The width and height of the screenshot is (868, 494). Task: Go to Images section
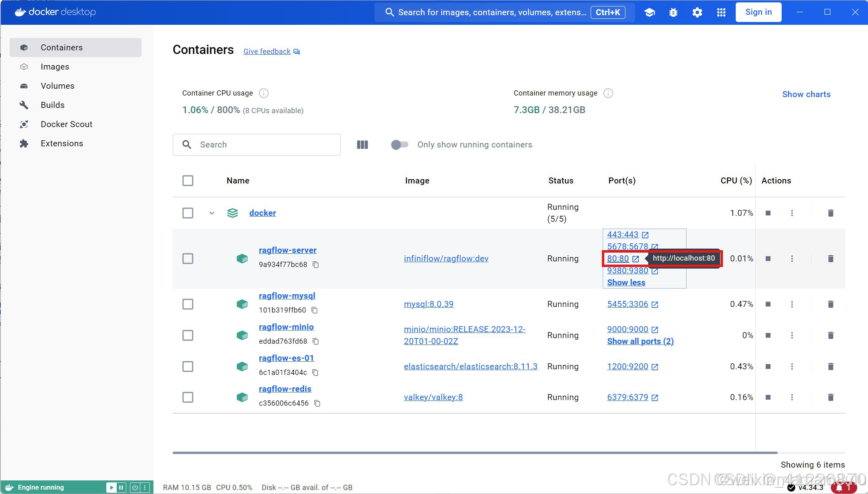click(x=55, y=67)
